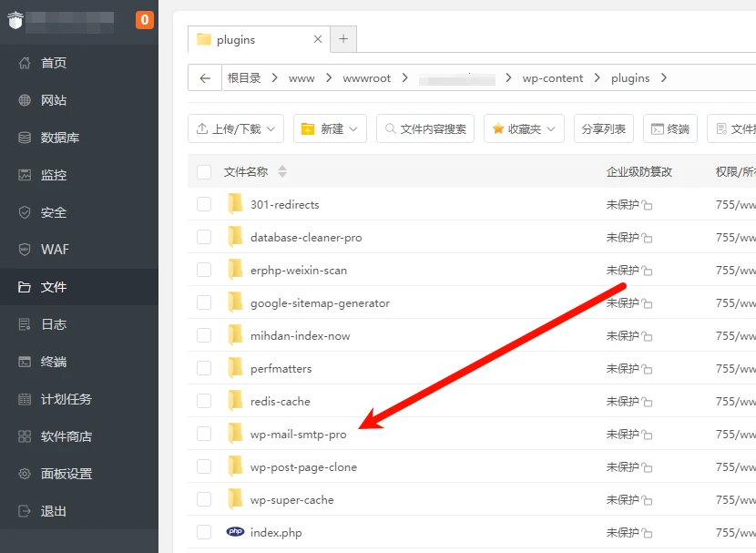Screen dimensions: 756x553
Task: Navigate to wp-content via breadcrumb
Action: tap(553, 78)
